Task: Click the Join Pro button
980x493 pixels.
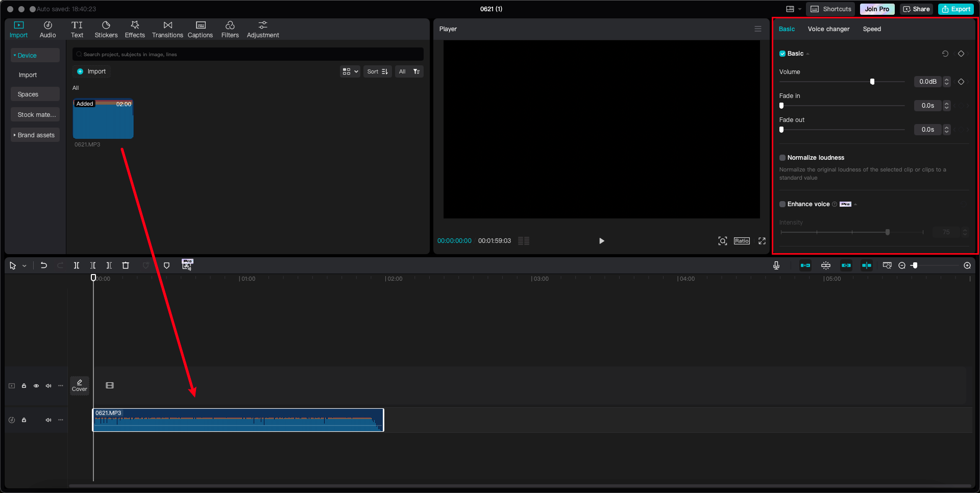Action: point(877,9)
